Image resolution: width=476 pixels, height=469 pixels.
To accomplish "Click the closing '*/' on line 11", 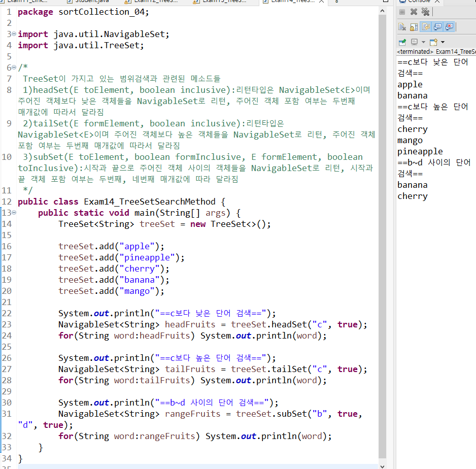I will click(27, 190).
